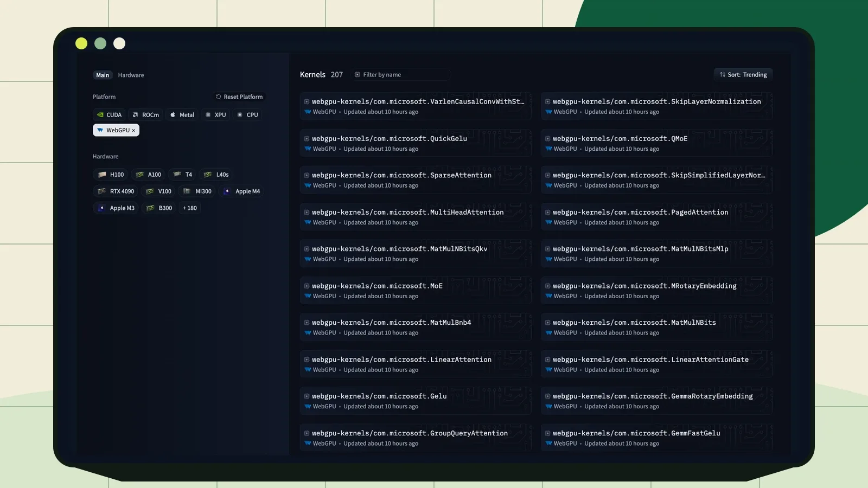Open the com.microsoft.Gelu kernel
Viewport: 868px width, 488px height.
416,401
